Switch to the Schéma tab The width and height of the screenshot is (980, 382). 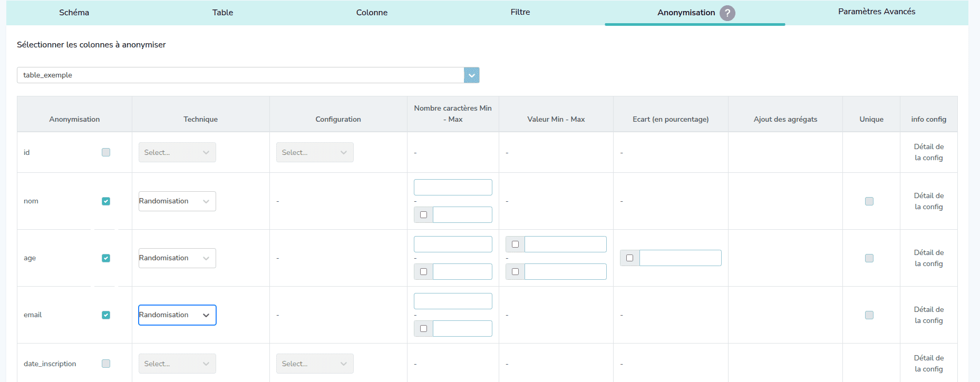pos(74,13)
